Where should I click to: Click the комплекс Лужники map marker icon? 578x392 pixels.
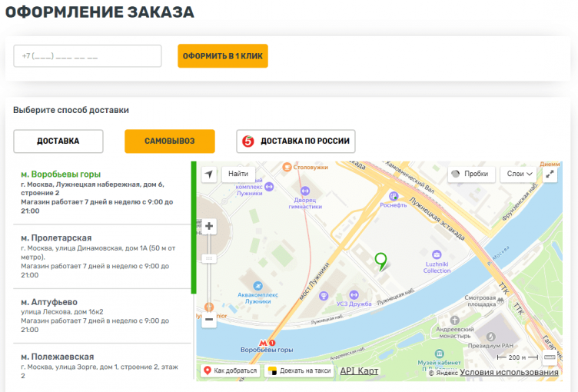pos(270,187)
